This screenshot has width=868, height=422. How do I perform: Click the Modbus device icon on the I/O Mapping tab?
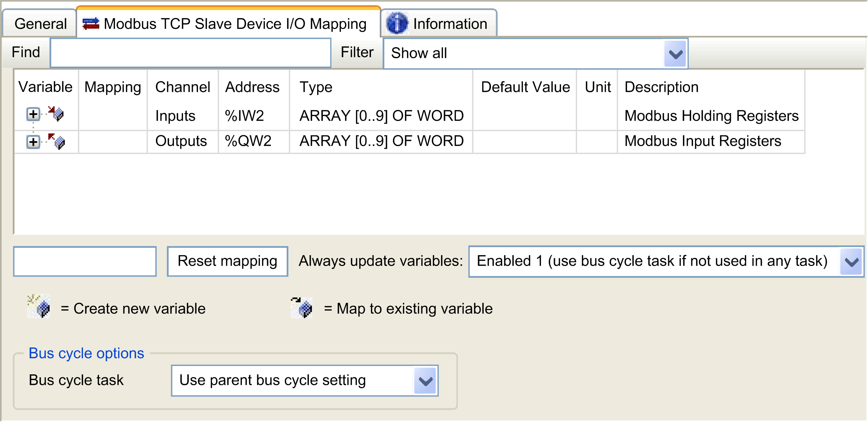tap(91, 24)
